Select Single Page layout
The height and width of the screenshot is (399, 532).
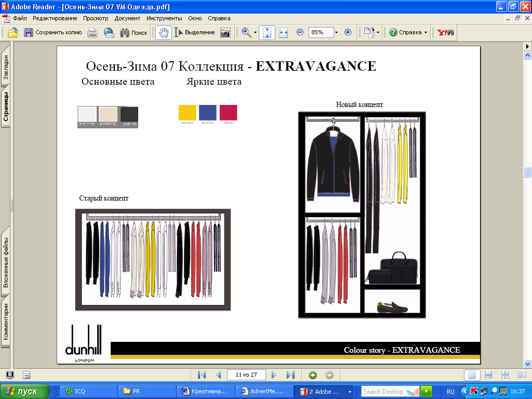tap(472, 375)
